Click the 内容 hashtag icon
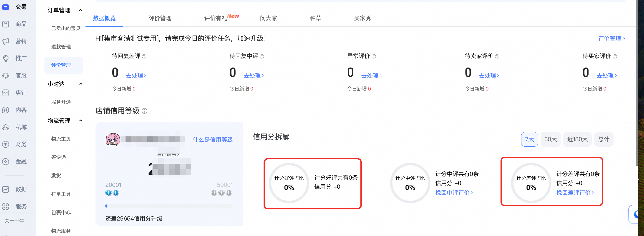The width and height of the screenshot is (644, 236). point(5,110)
